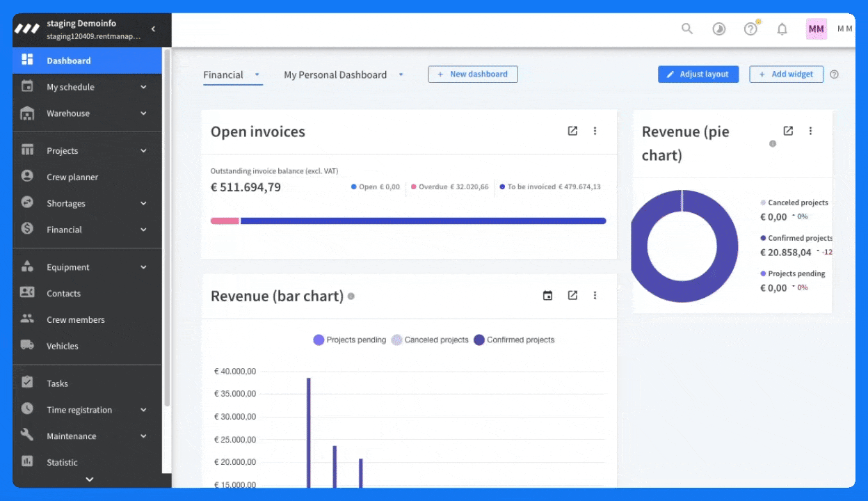This screenshot has height=501, width=868.
Task: Click the Contacts card icon
Action: [x=27, y=293]
